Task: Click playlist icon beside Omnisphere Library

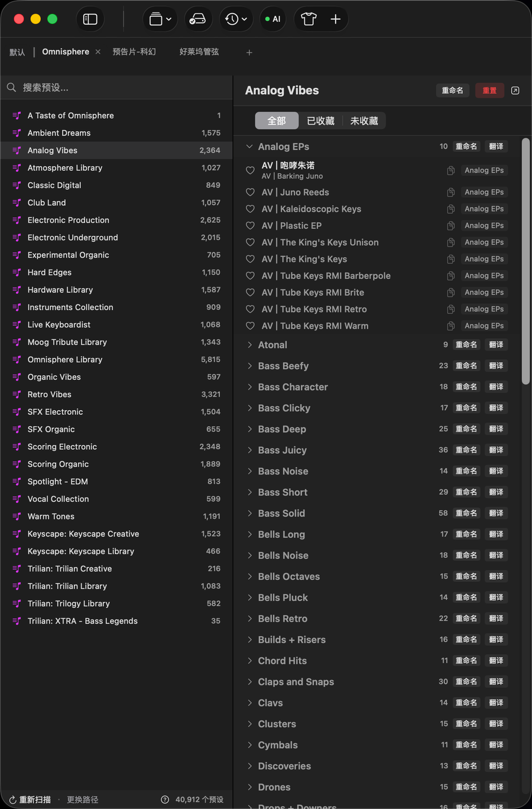Action: point(17,359)
